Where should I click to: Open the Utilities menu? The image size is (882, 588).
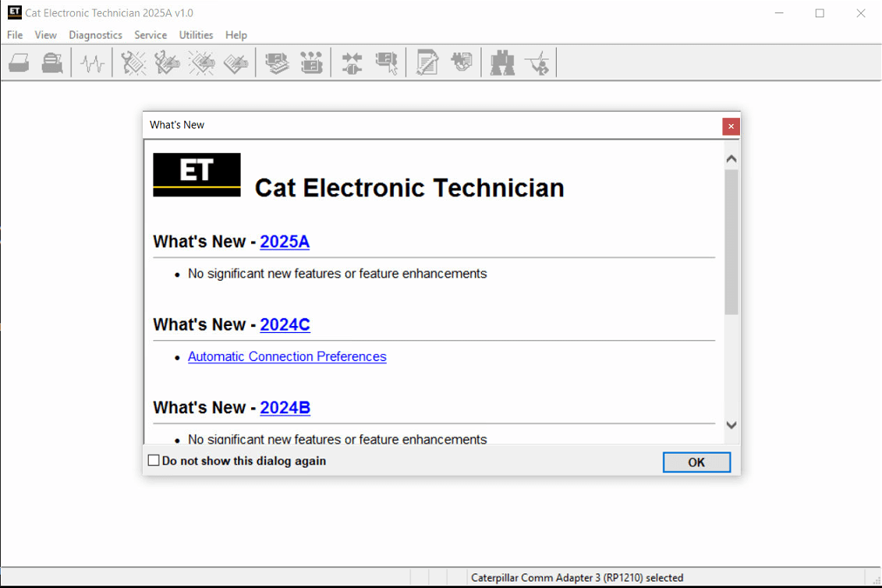click(x=196, y=35)
